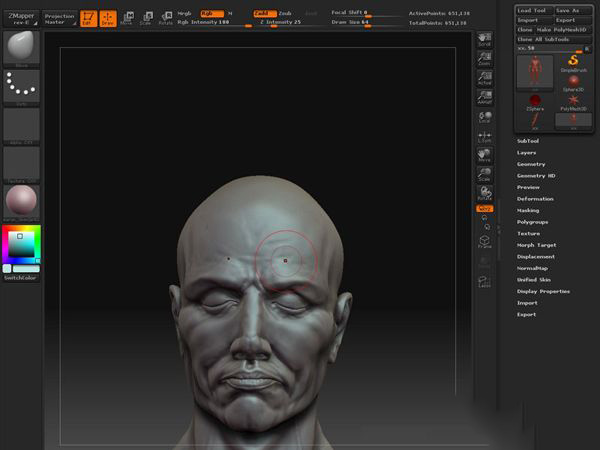The image size is (600, 450).
Task: Click the Load Tool button
Action: (534, 10)
